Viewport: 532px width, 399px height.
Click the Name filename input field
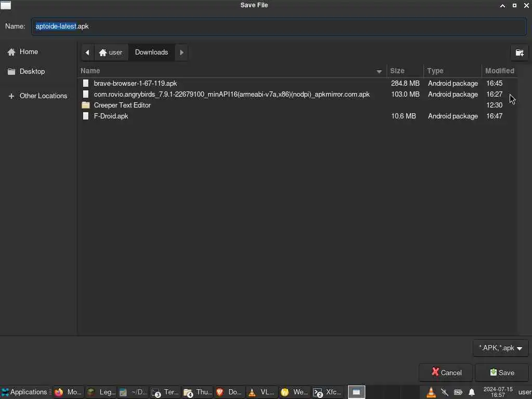click(x=278, y=26)
